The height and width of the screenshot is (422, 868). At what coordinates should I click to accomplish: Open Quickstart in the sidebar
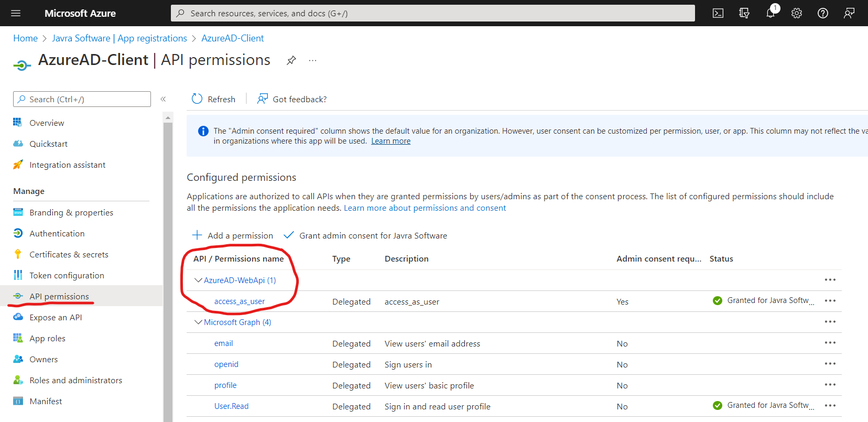coord(48,144)
